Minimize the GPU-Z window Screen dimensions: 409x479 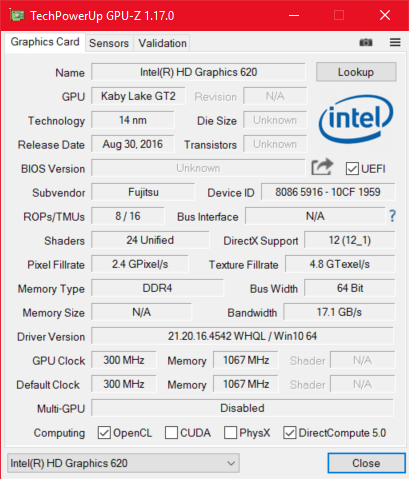[294, 15]
